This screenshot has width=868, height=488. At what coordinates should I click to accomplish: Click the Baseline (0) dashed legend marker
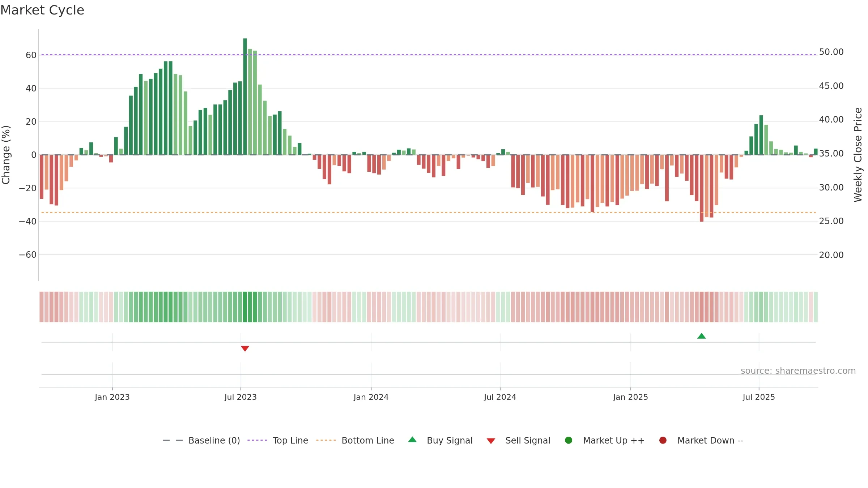click(x=173, y=440)
